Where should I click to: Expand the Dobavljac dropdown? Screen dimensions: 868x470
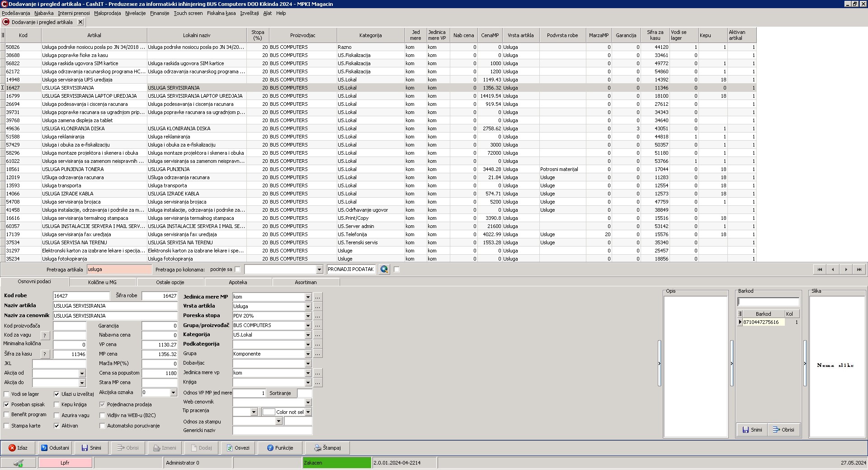click(308, 364)
